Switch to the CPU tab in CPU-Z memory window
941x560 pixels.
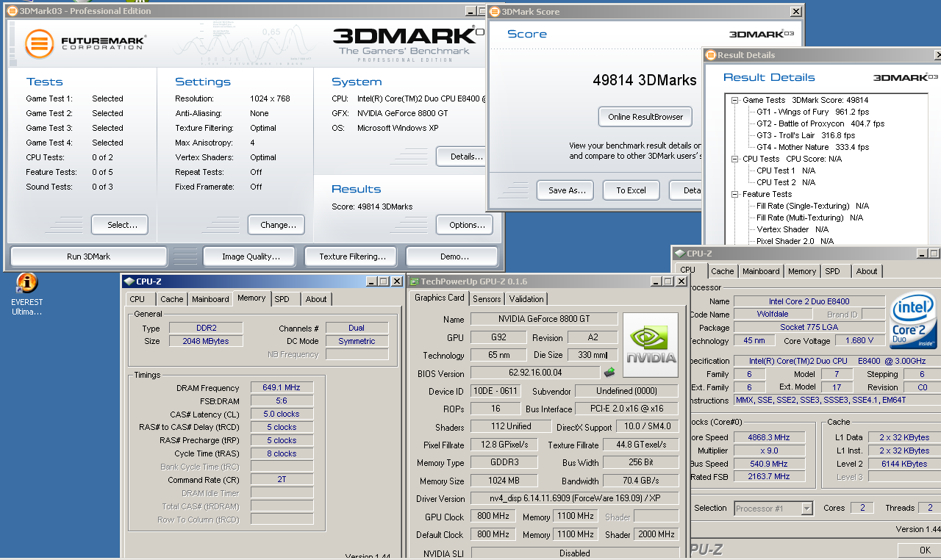[137, 299]
